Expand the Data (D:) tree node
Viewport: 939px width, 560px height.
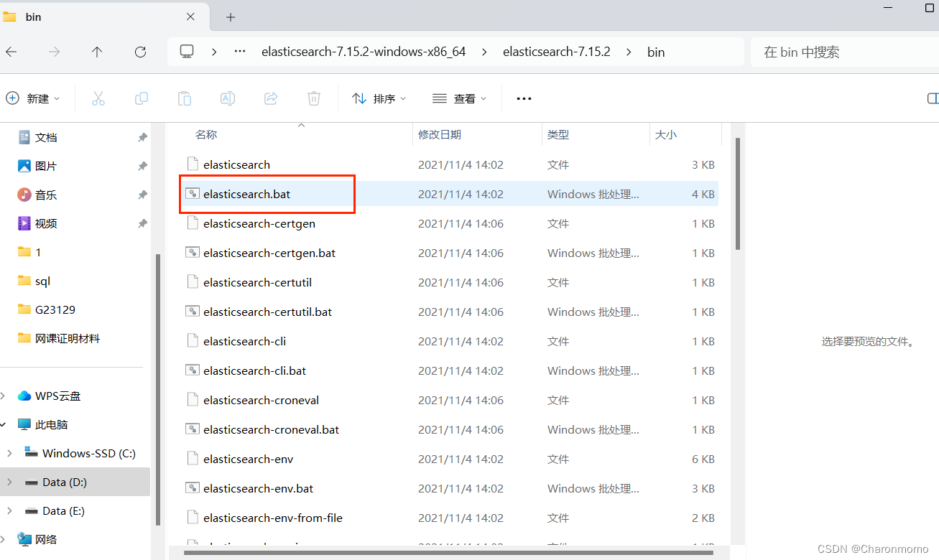pos(9,482)
